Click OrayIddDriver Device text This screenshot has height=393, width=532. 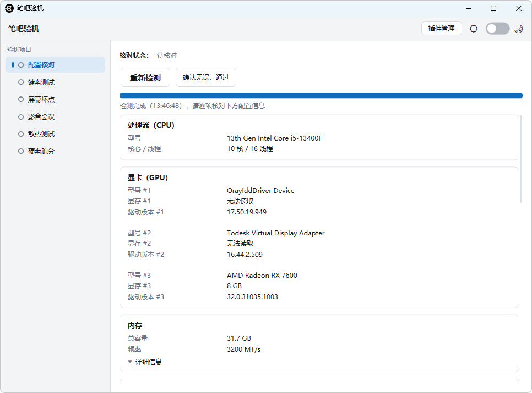pyautogui.click(x=260, y=191)
